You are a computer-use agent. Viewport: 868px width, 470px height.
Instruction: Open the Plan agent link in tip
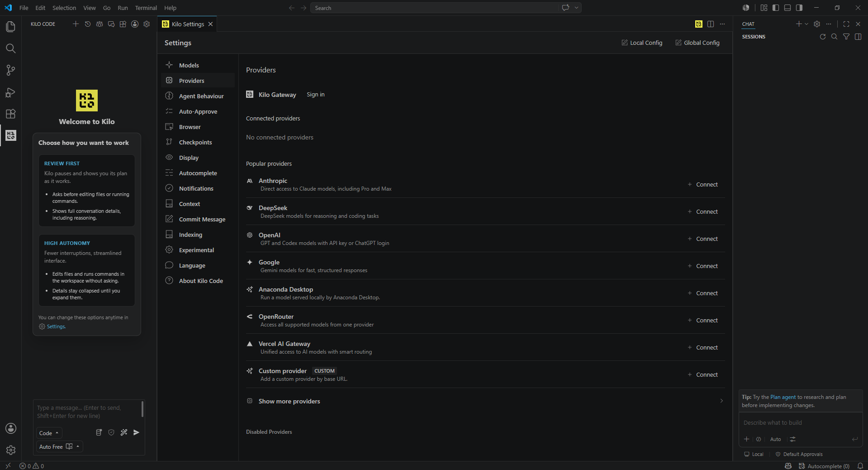pos(783,397)
